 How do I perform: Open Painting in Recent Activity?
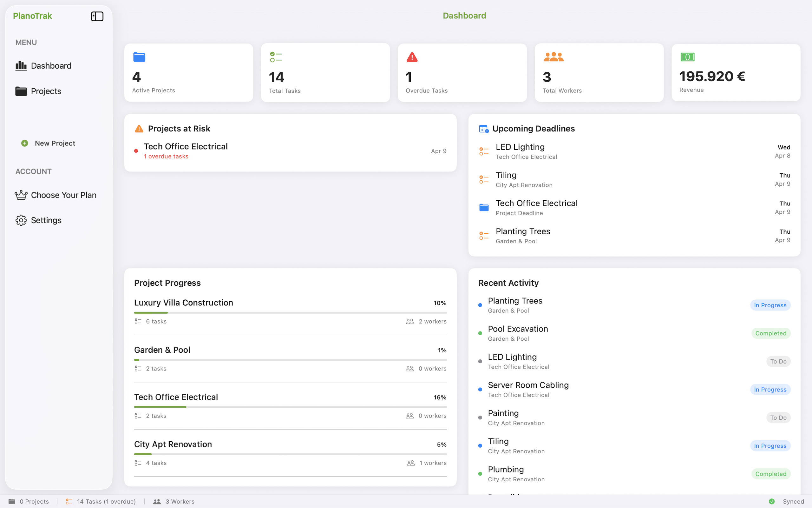[634, 418]
